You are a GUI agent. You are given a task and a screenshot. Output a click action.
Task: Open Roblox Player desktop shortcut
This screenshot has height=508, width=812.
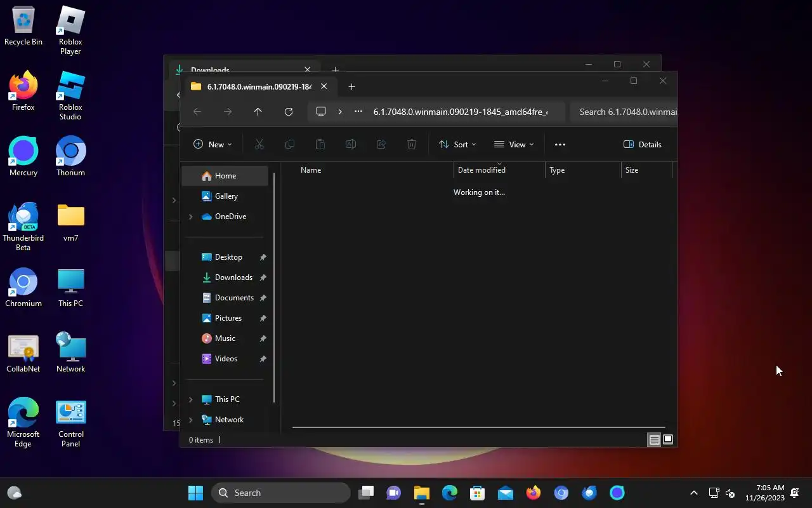pyautogui.click(x=70, y=30)
